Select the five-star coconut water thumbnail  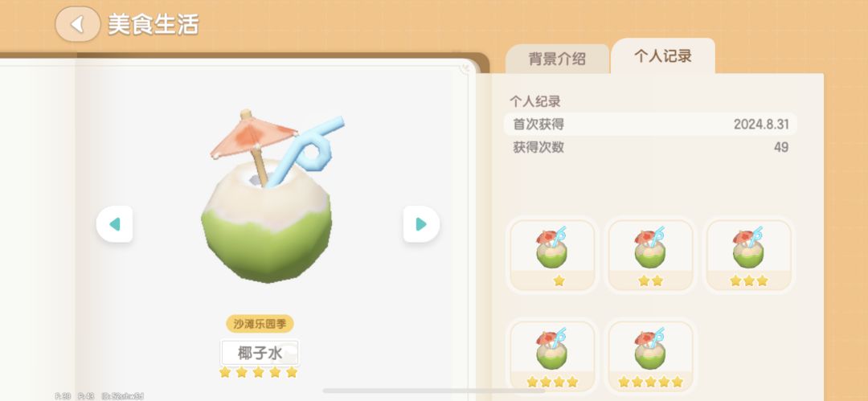tap(650, 357)
